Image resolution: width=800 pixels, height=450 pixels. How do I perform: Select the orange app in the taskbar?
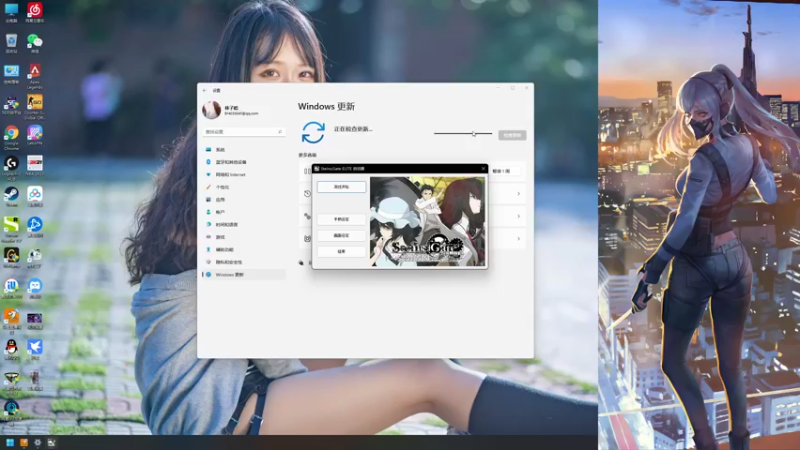click(23, 442)
